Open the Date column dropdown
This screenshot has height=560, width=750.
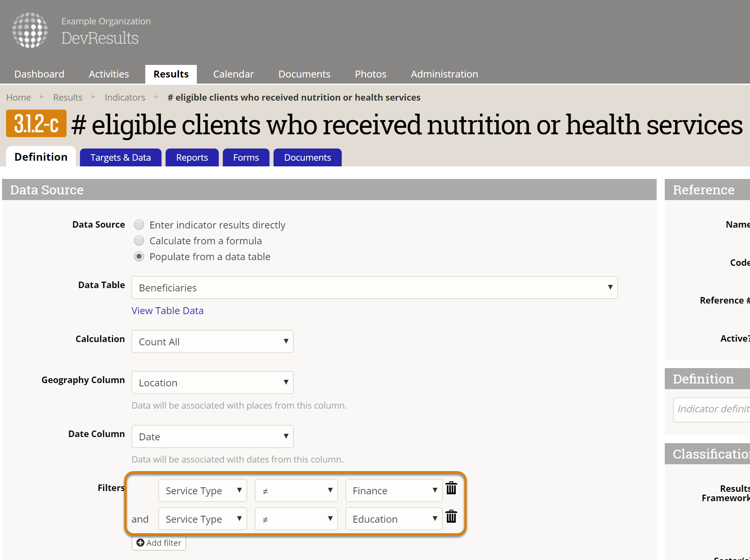(x=212, y=437)
